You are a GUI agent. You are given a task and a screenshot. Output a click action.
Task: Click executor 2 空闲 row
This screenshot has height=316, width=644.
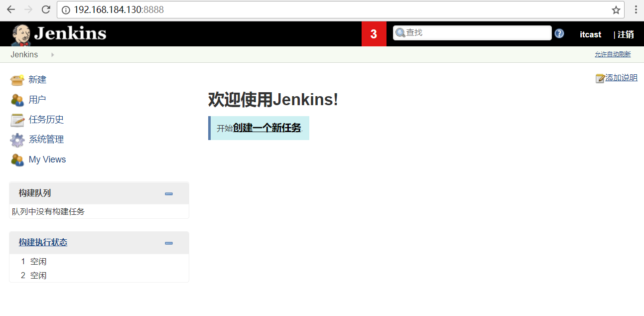pos(99,275)
